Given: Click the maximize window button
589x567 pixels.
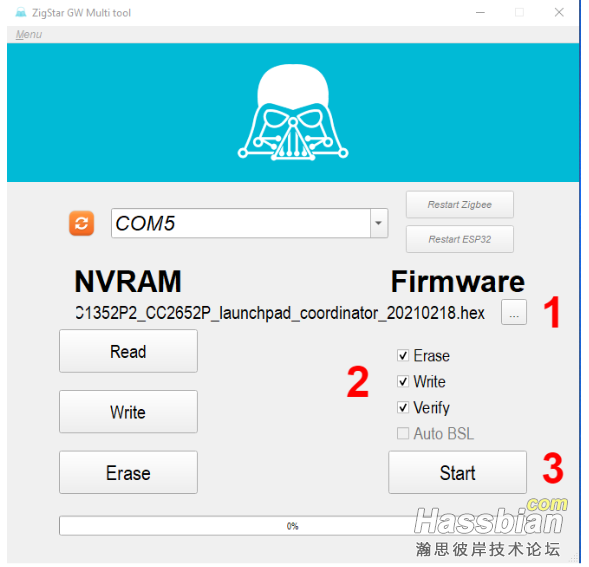Looking at the screenshot, I should (x=520, y=12).
